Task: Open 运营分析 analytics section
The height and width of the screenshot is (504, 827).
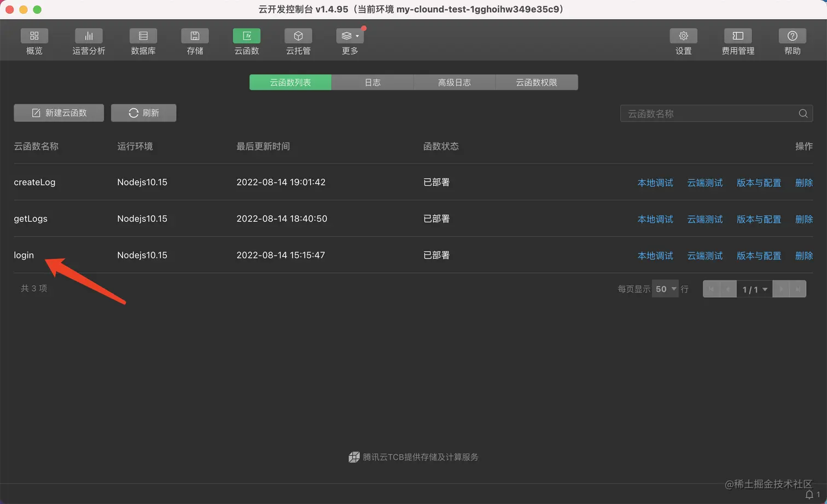Action: pos(89,42)
